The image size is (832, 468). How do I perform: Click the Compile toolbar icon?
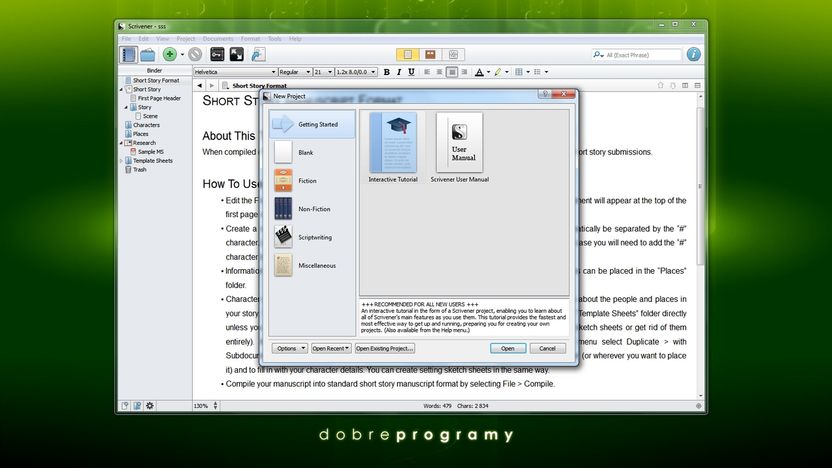pyautogui.click(x=258, y=54)
